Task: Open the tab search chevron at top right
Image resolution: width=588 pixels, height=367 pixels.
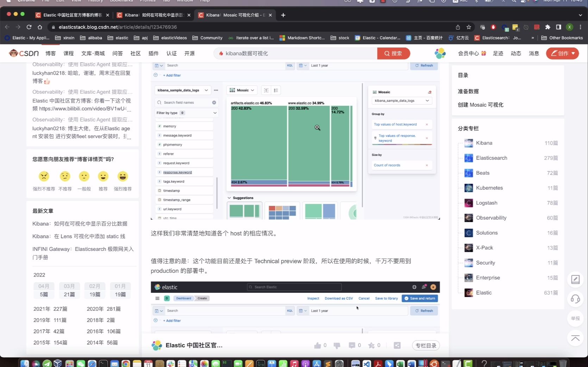Action: (x=580, y=15)
